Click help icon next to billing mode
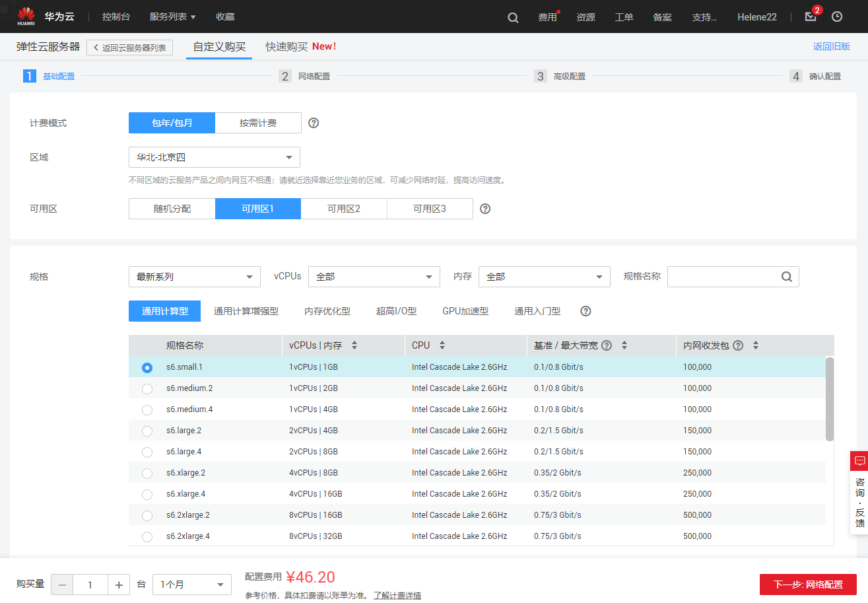 point(314,123)
